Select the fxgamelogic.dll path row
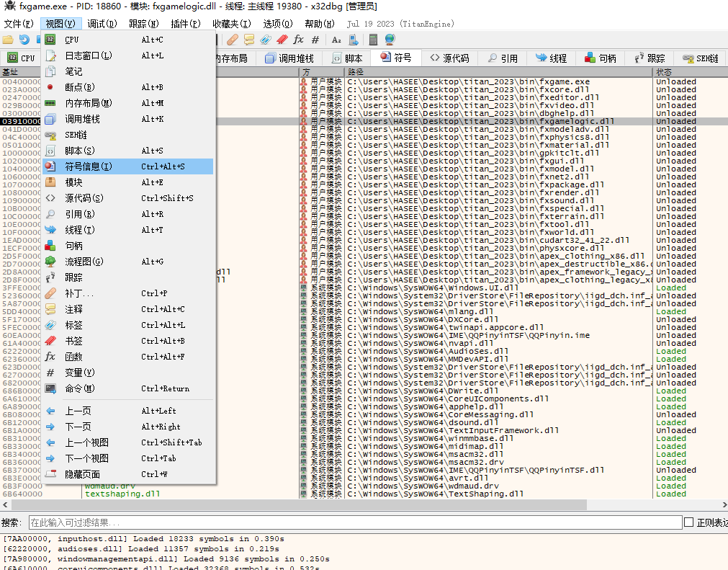 point(480,121)
